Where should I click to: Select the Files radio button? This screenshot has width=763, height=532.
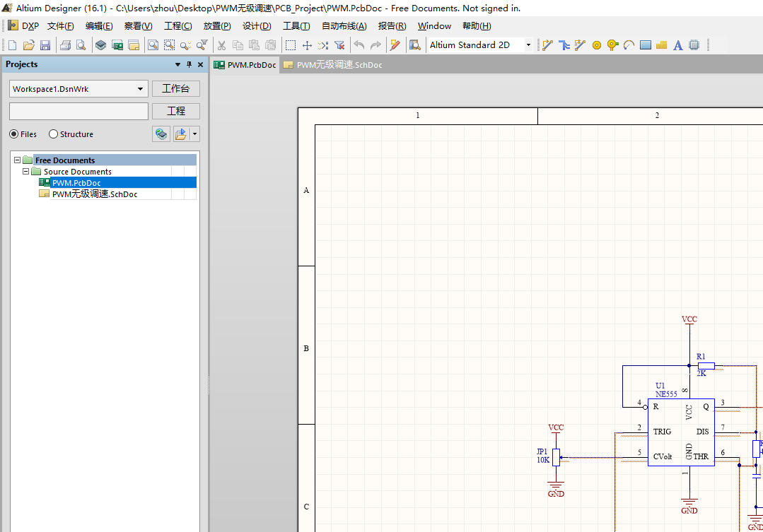coord(14,134)
